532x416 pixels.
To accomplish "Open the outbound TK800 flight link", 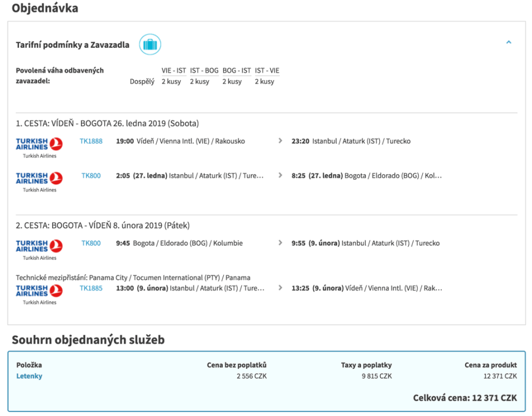I will tap(91, 176).
